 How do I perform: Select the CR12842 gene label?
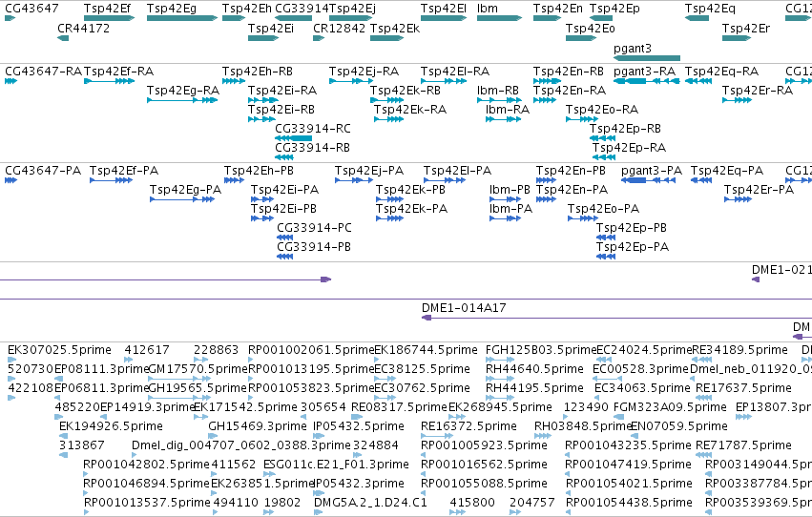pos(339,28)
